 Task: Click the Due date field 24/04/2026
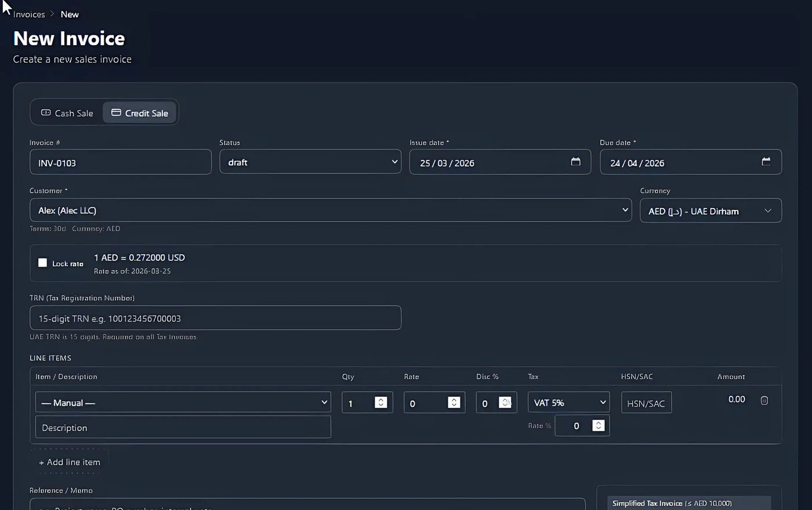[691, 162]
